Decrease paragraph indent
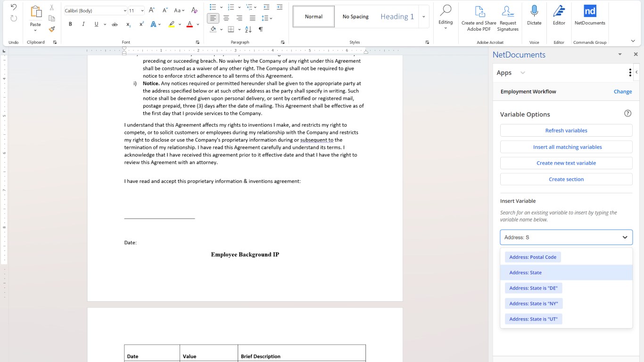 pyautogui.click(x=266, y=7)
